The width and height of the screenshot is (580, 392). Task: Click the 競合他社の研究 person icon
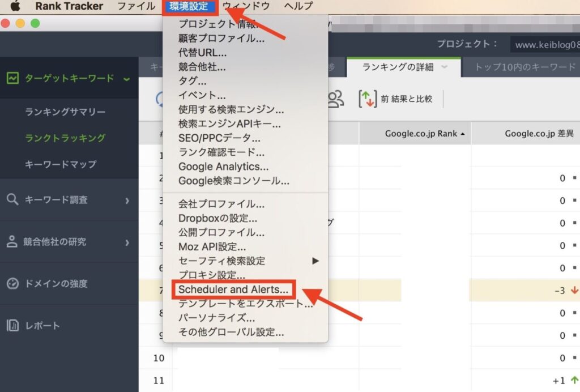[12, 241]
